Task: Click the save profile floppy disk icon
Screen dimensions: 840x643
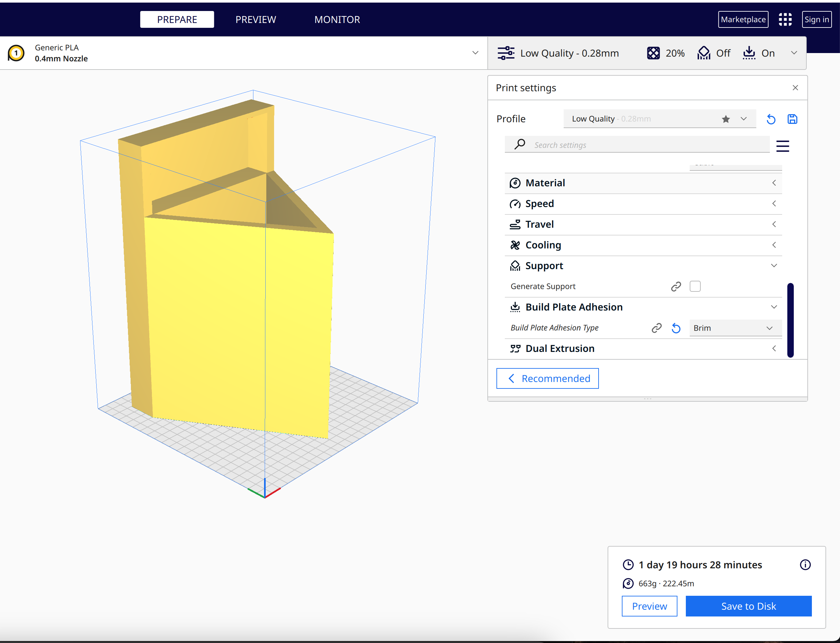Action: [792, 119]
